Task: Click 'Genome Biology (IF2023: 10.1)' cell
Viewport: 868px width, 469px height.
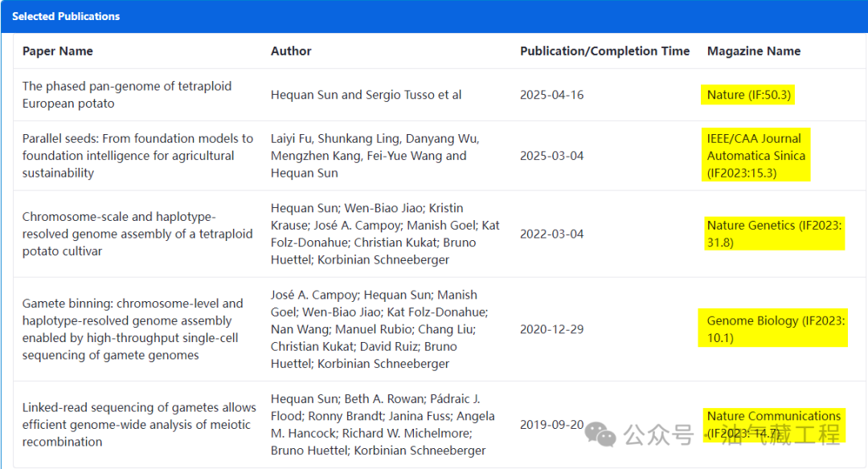Action: tap(773, 328)
